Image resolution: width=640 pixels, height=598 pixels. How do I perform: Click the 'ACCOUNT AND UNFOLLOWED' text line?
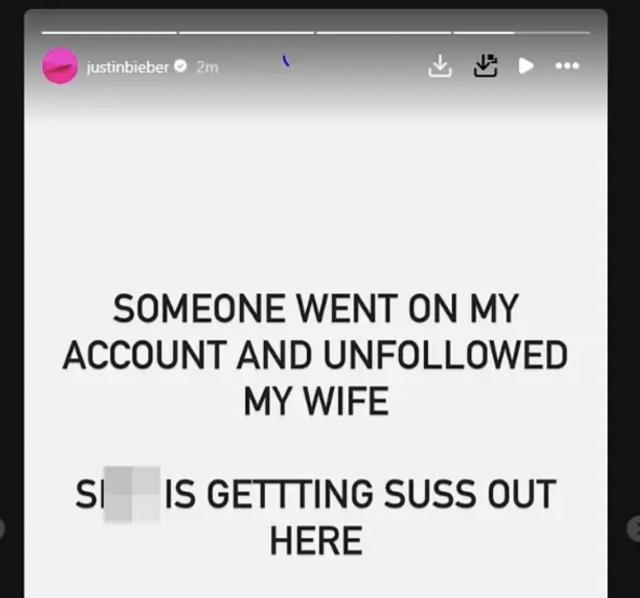coord(315,355)
